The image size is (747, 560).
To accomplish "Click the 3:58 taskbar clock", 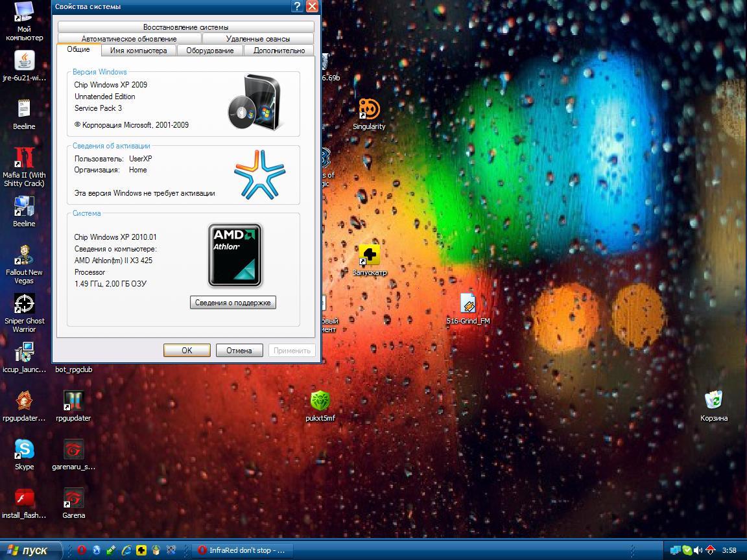I will [729, 550].
